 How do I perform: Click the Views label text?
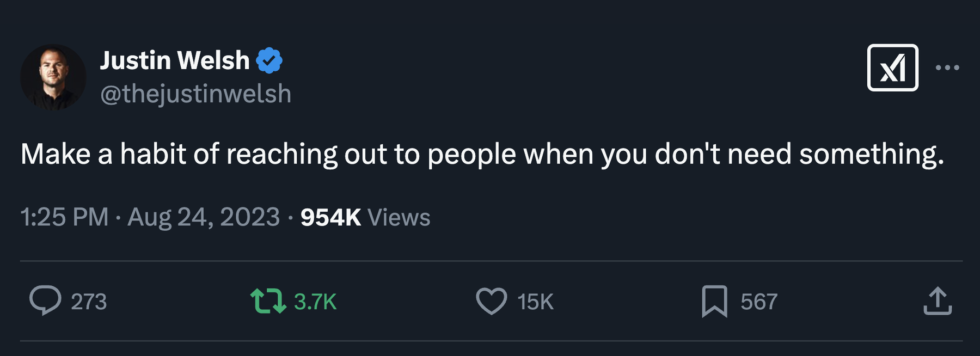click(x=399, y=217)
